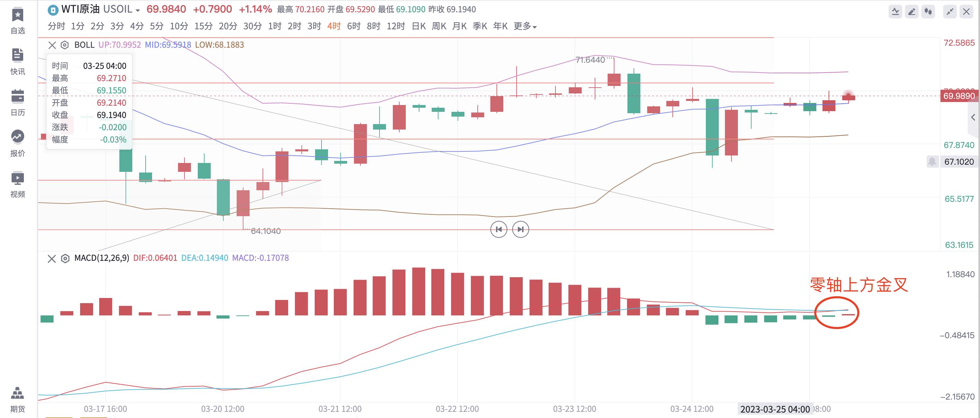This screenshot has width=980, height=418.
Task: Open the 视频 video sidebar icon
Action: point(17,185)
